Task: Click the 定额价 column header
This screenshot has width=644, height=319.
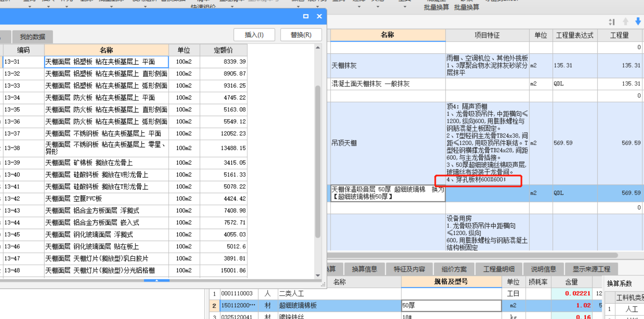Action: point(224,50)
